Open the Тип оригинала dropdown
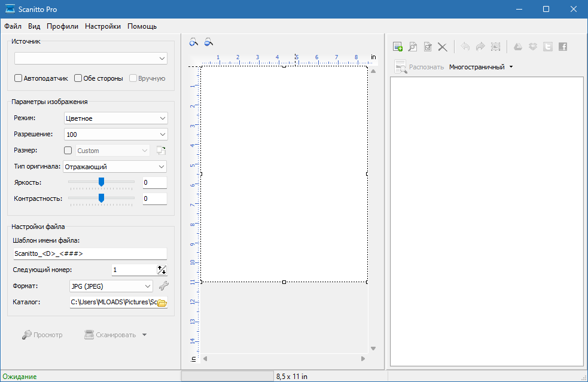 (115, 167)
